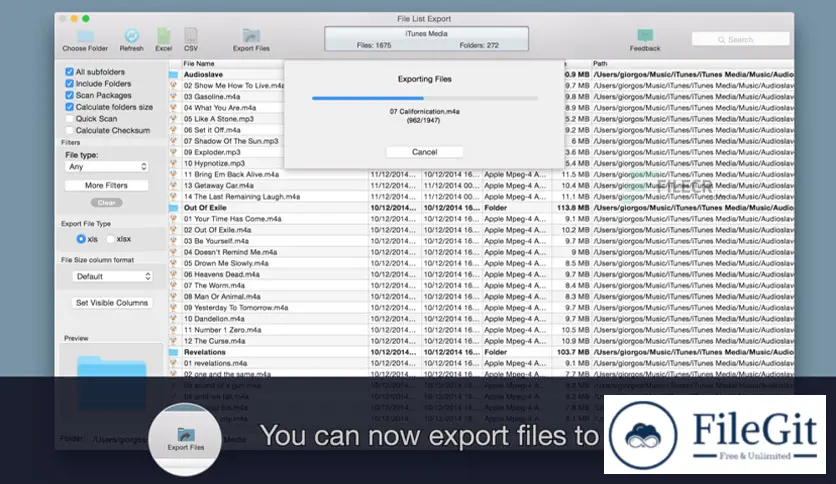836x484 pixels.
Task: Select row 02 Show Me How To Live
Action: [234, 85]
